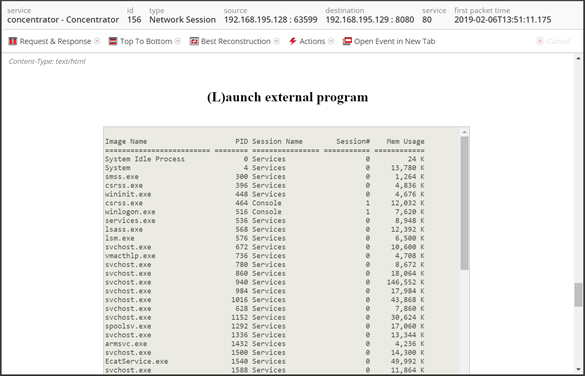Viewport: 585px width, 376px height.
Task: Click the outer page scrollbar up arrow
Action: point(578,58)
